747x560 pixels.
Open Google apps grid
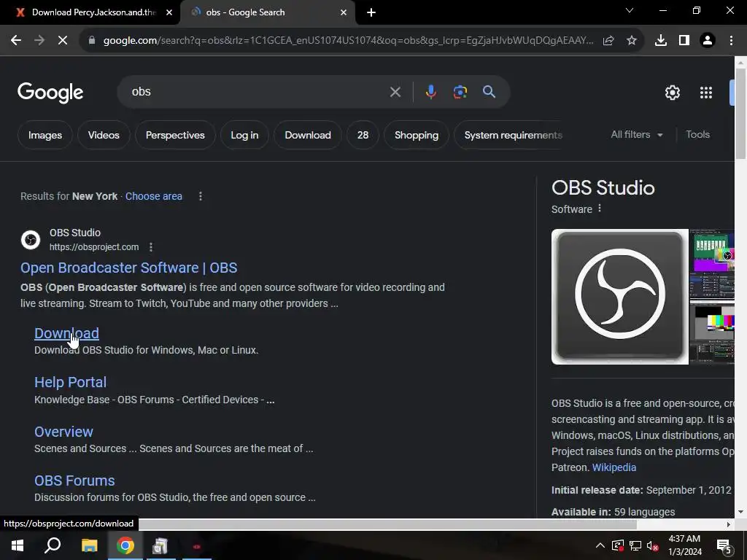point(706,93)
